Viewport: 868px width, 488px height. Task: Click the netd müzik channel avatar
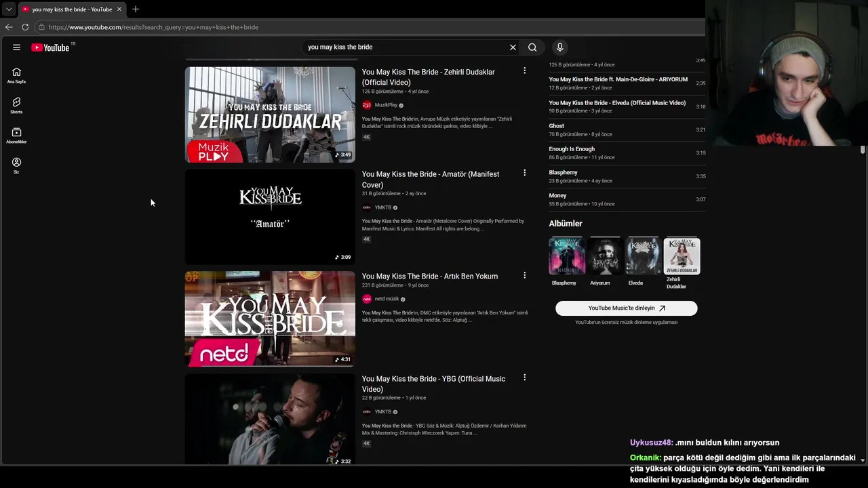click(367, 299)
